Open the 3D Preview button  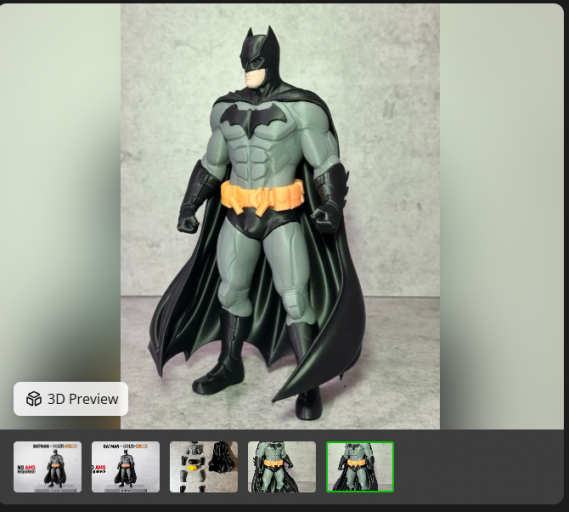[71, 399]
